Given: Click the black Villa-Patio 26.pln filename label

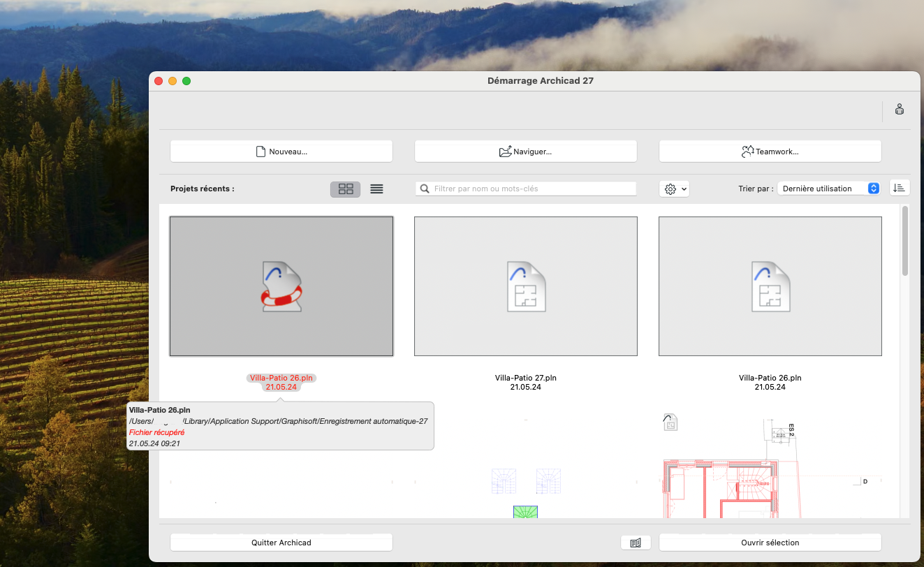Looking at the screenshot, I should [770, 378].
